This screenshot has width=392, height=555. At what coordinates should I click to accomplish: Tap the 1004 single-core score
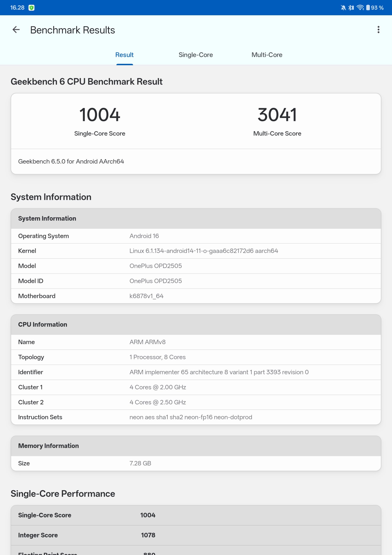(x=99, y=115)
